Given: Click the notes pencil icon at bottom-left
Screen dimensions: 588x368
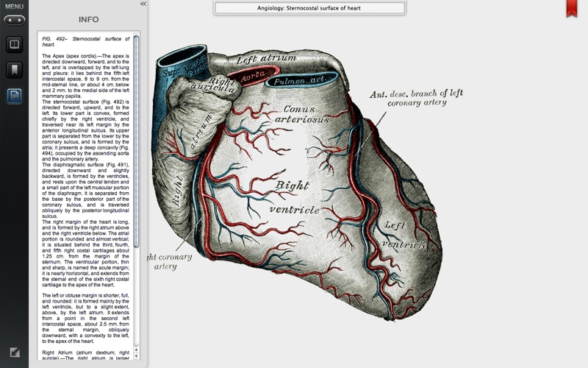Looking at the screenshot, I should [x=15, y=353].
